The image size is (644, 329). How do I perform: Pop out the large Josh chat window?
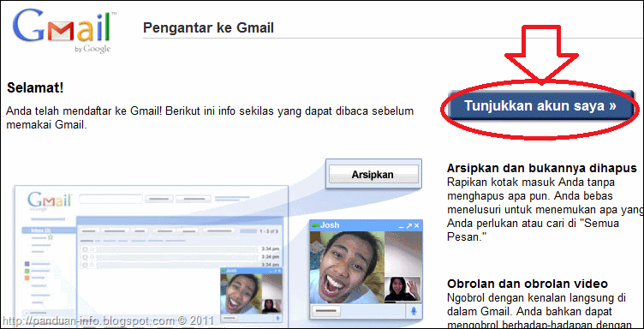coord(409,226)
